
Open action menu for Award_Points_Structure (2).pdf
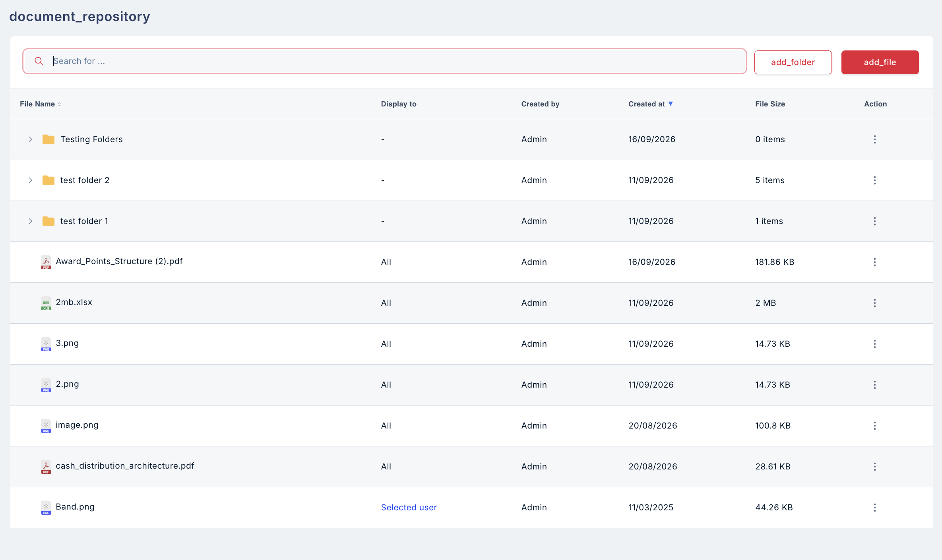[x=875, y=262]
